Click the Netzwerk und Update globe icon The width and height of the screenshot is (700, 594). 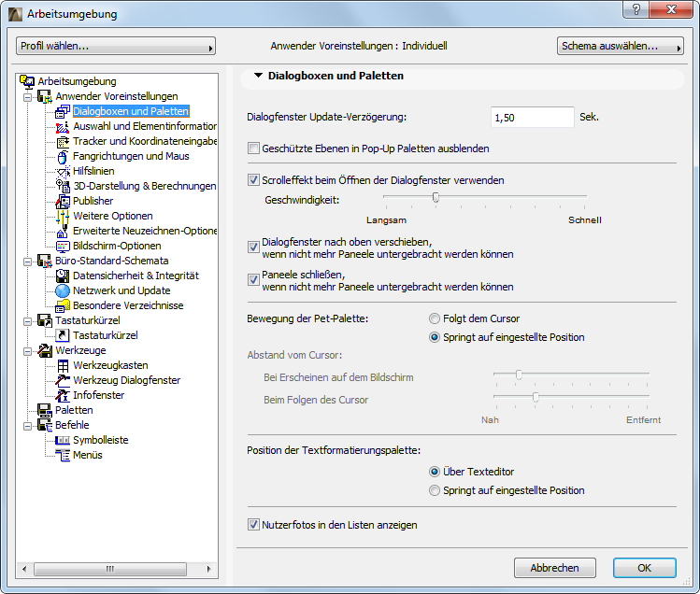(x=63, y=290)
